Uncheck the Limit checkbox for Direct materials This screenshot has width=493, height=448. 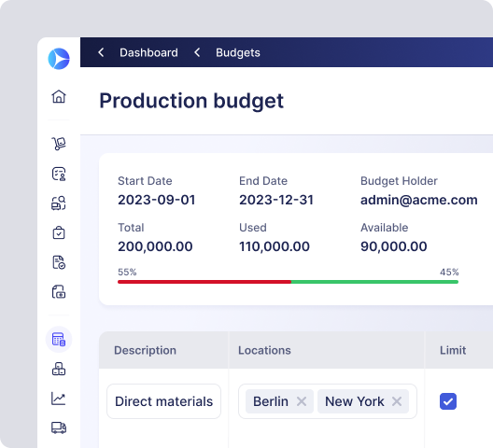pos(448,401)
